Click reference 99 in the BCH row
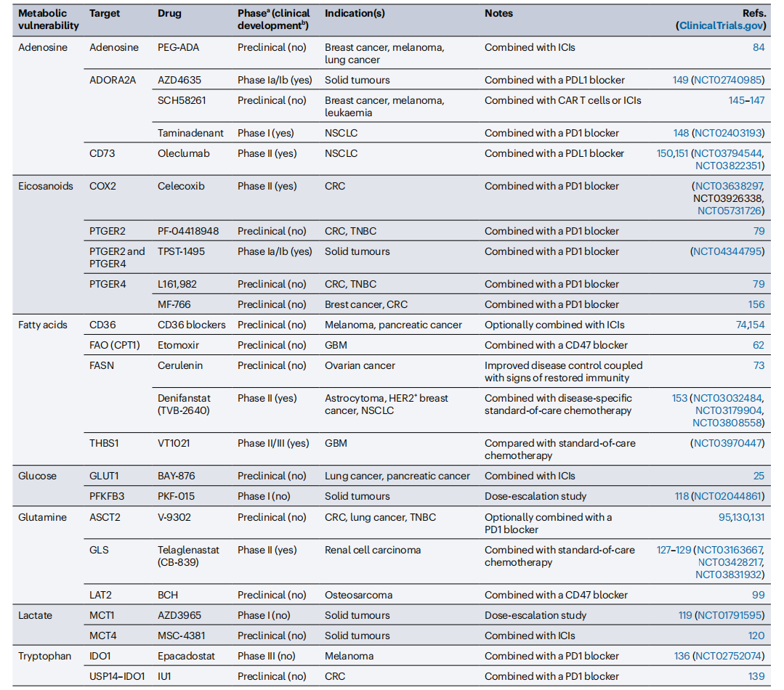The height and width of the screenshot is (690, 784). 758,595
